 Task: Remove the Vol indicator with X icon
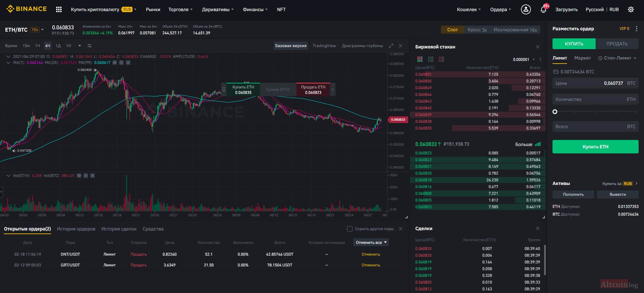click(92, 176)
